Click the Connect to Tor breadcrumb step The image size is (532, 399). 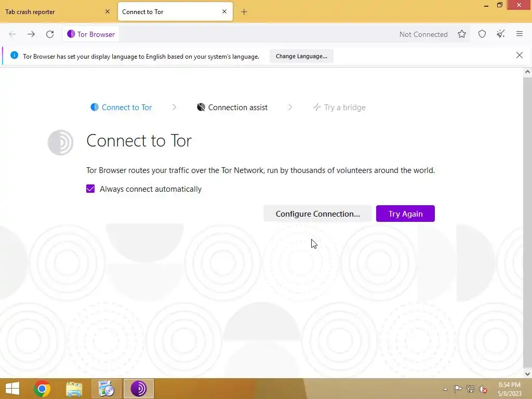click(x=121, y=107)
